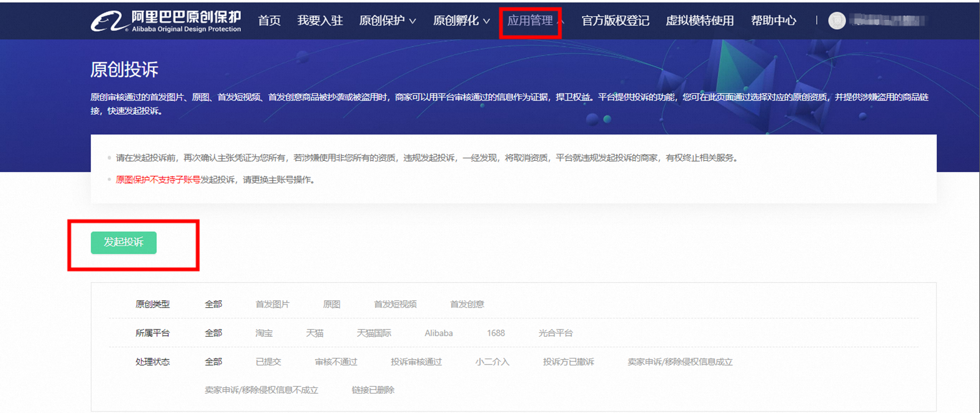Open the 我要入驻 navigation item
Viewport: 980px width, 413px height.
coord(320,21)
